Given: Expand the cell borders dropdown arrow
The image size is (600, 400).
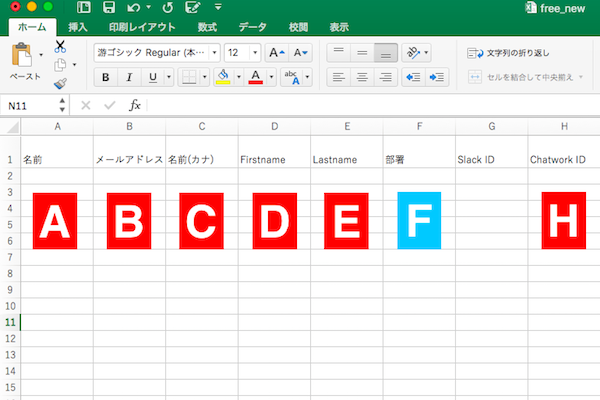Looking at the screenshot, I should point(205,77).
